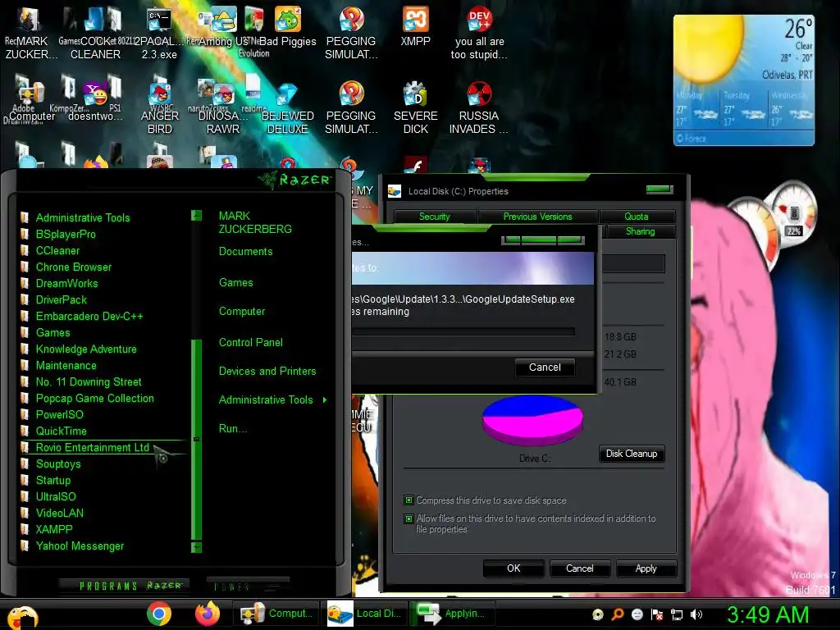Open the network tray icon
Screen dimensions: 840x630
tap(677, 614)
